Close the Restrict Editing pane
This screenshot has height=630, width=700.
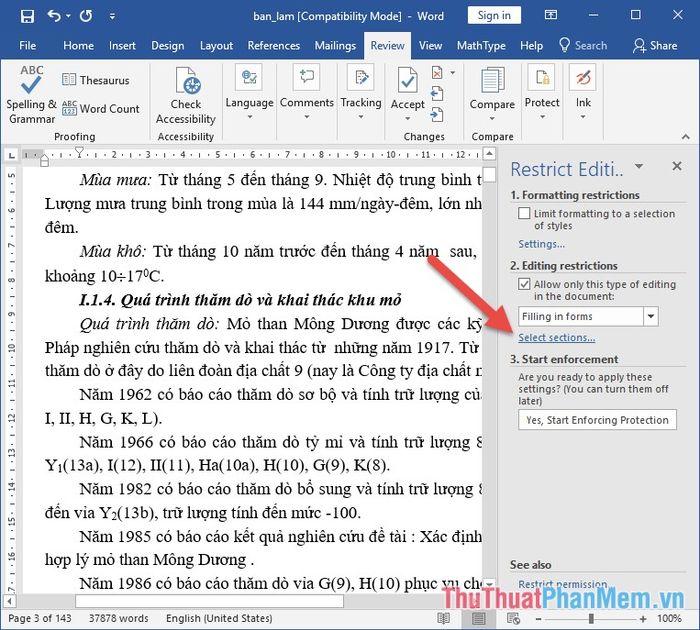click(677, 166)
